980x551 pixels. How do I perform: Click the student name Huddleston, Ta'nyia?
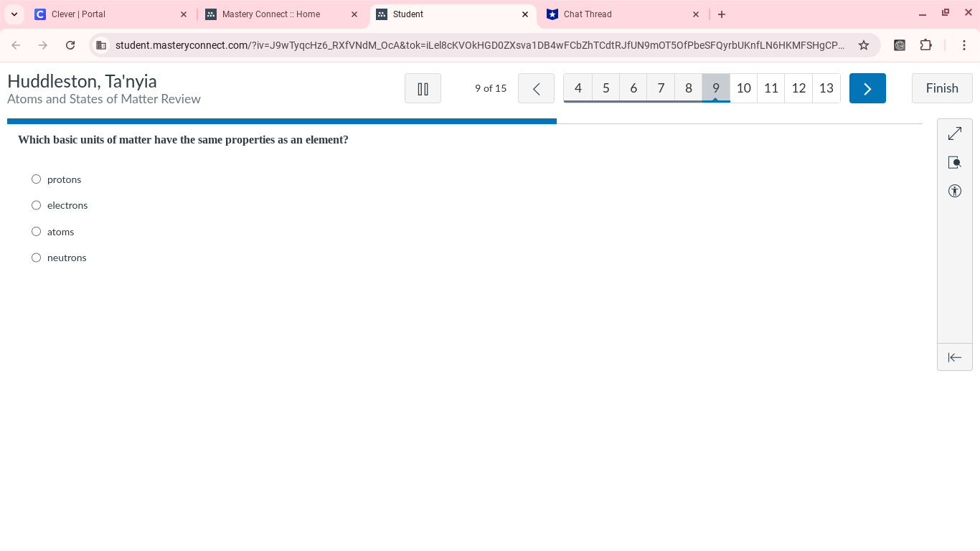pyautogui.click(x=82, y=81)
